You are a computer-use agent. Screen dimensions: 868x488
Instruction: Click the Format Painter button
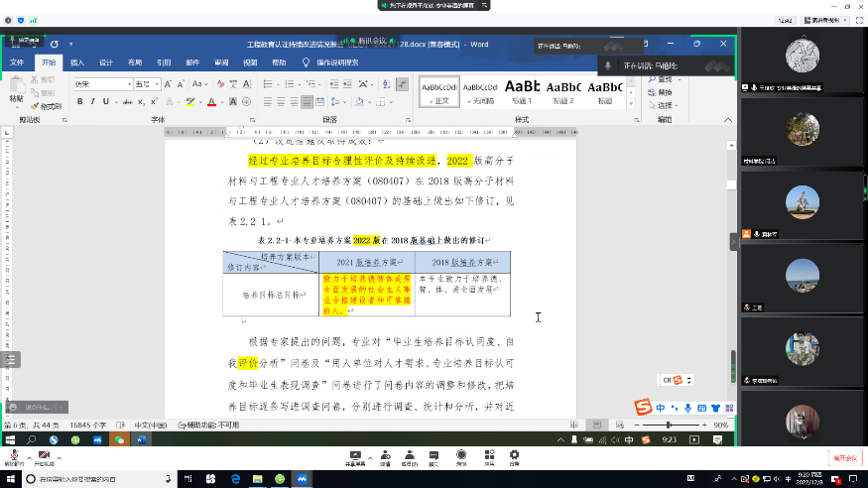coord(49,106)
